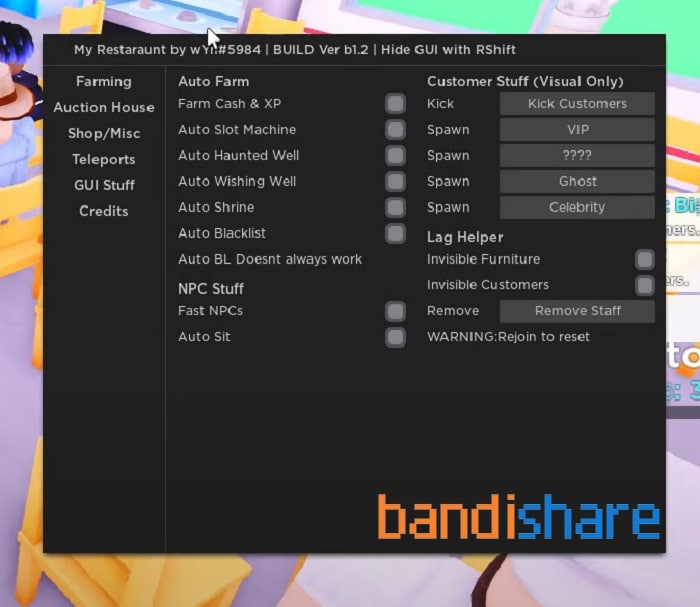The image size is (700, 607).
Task: Switch to Auction House tab
Action: [x=104, y=108]
